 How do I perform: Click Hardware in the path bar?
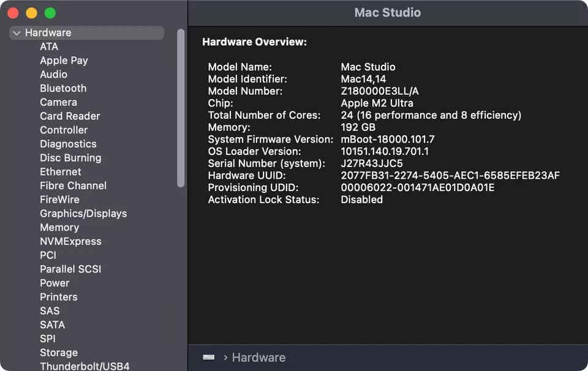(258, 358)
